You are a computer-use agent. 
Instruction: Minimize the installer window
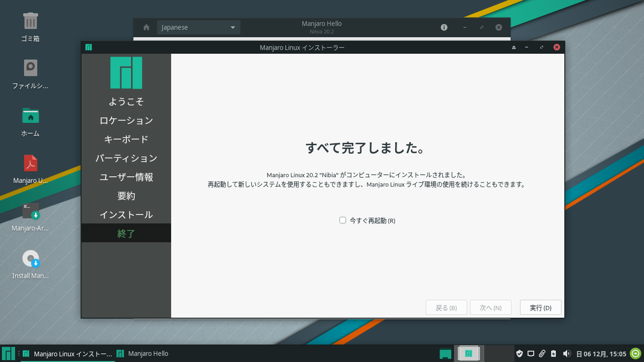point(527,47)
